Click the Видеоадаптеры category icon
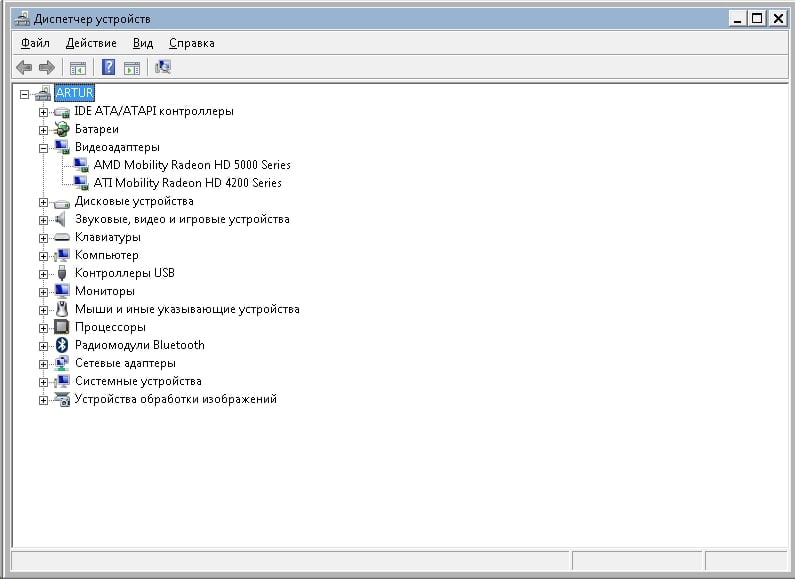Screen dimensions: 795x579 tap(62, 147)
